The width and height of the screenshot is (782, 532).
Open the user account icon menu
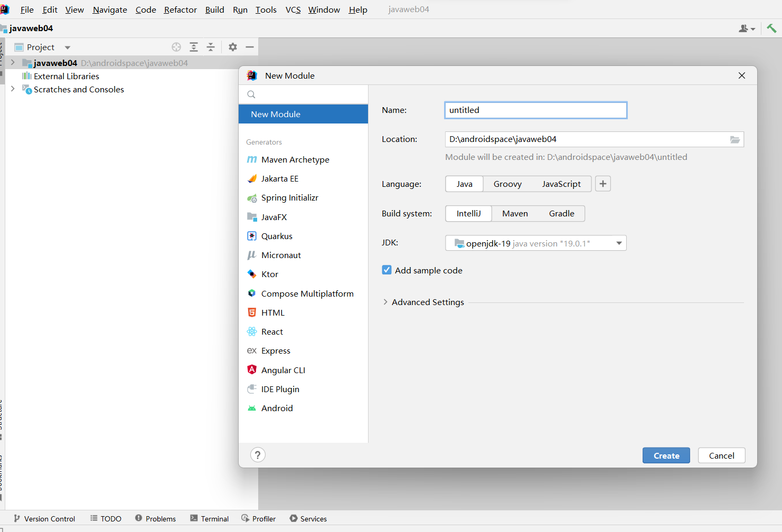[747, 28]
